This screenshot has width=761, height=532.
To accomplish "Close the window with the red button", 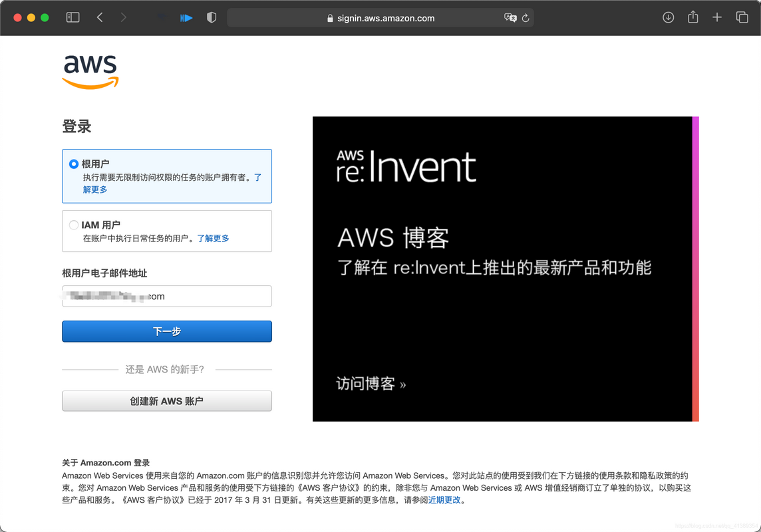I will (x=17, y=17).
